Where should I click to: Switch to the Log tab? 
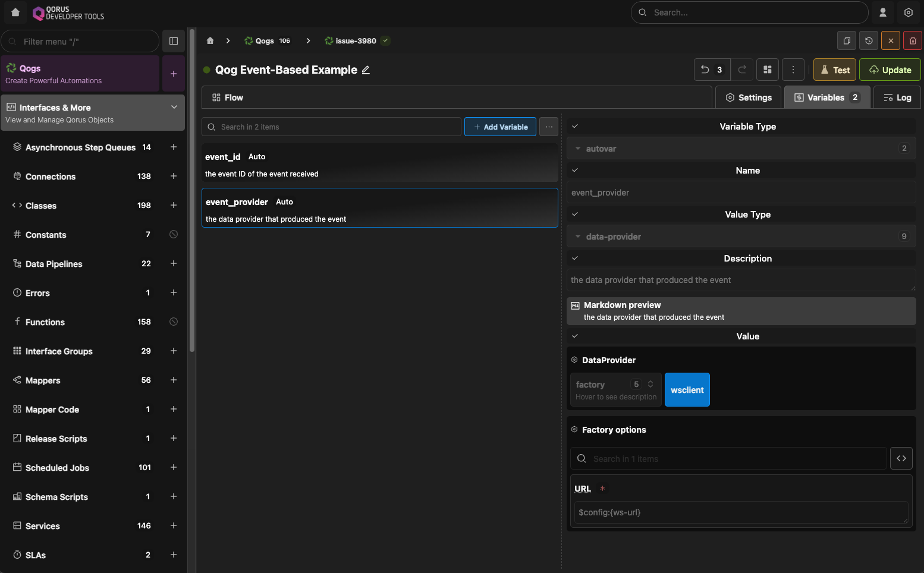[897, 97]
